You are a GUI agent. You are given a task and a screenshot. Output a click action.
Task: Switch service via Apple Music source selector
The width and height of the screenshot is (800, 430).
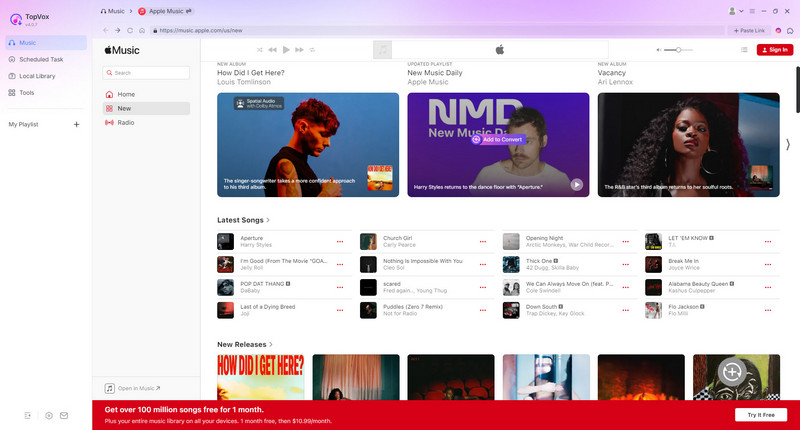click(166, 11)
